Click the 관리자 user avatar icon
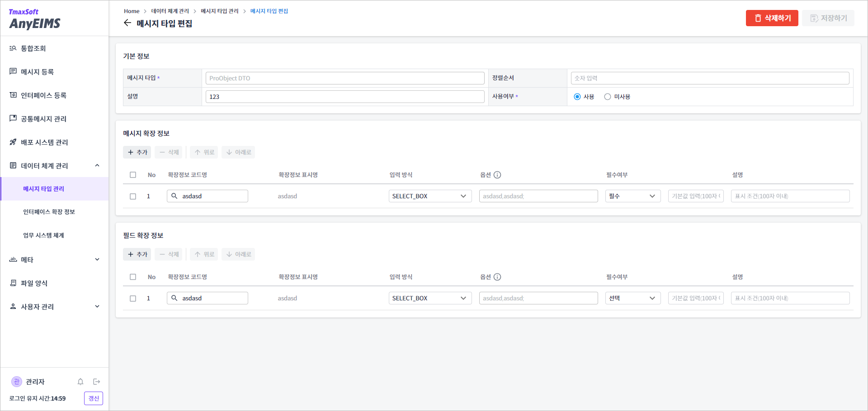 [x=17, y=382]
